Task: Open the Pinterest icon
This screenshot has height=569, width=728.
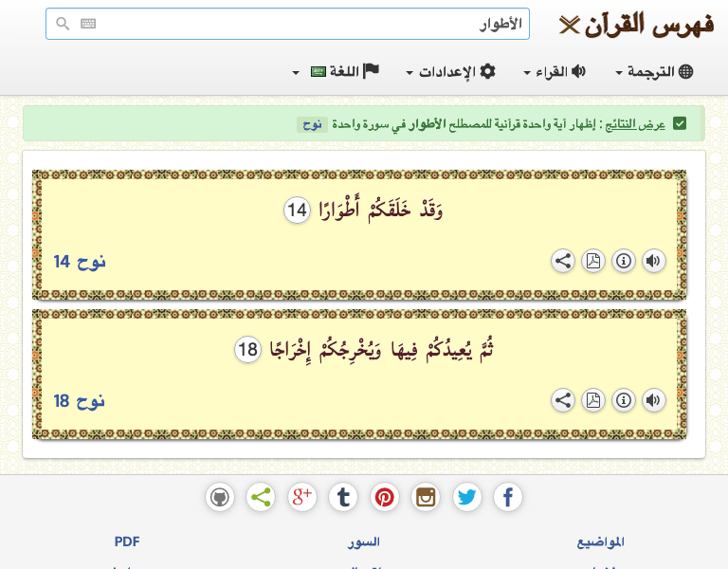Action: click(x=385, y=498)
